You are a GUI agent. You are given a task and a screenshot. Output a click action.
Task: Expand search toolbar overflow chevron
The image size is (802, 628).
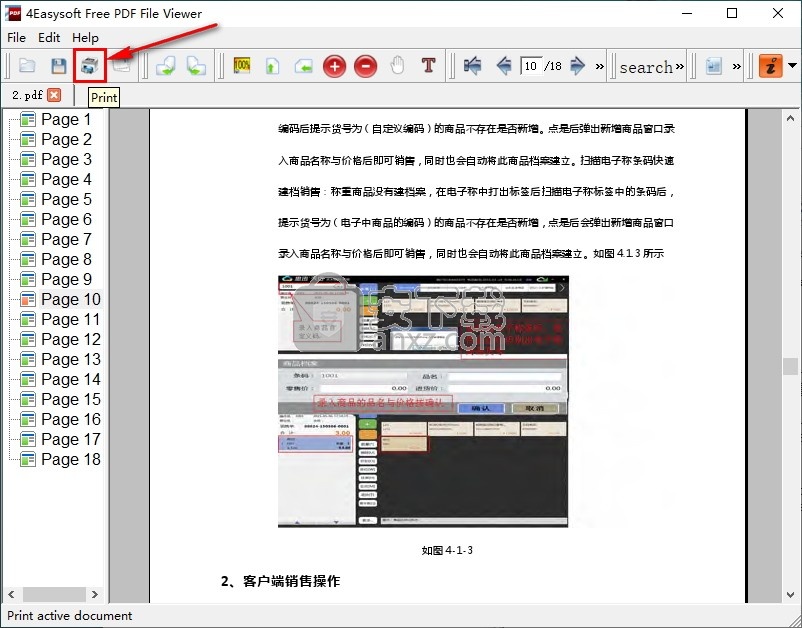(679, 66)
